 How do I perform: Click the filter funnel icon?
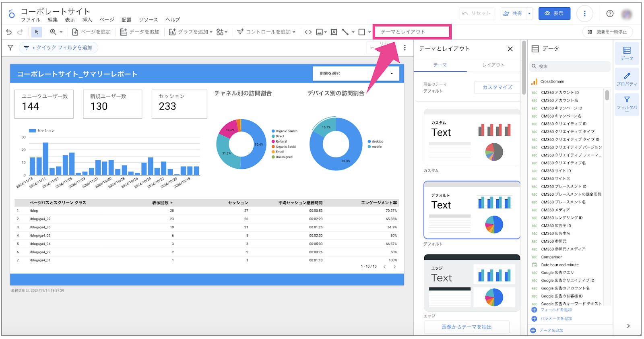coord(10,48)
